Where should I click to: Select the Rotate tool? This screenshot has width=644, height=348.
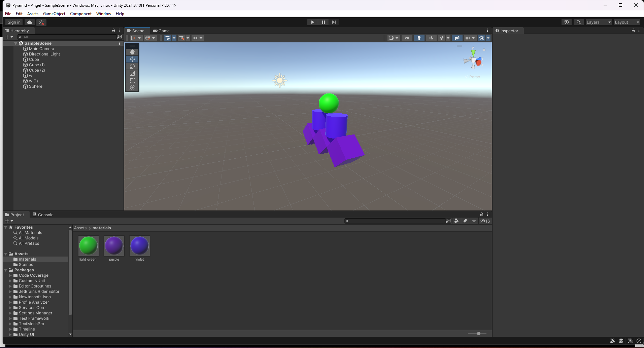[132, 66]
